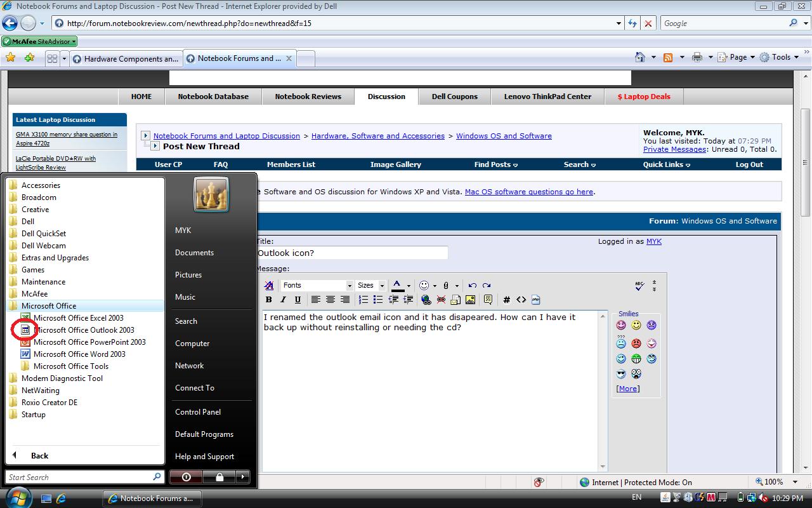This screenshot has height=508, width=812.
Task: Click the thread Title input field
Action: point(352,253)
